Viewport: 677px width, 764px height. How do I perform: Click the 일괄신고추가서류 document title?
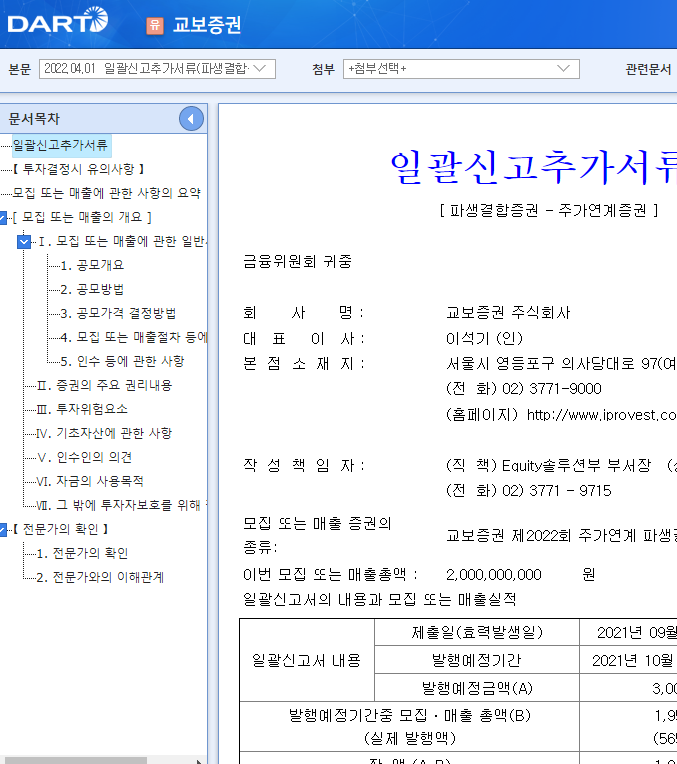pyautogui.click(x=534, y=167)
